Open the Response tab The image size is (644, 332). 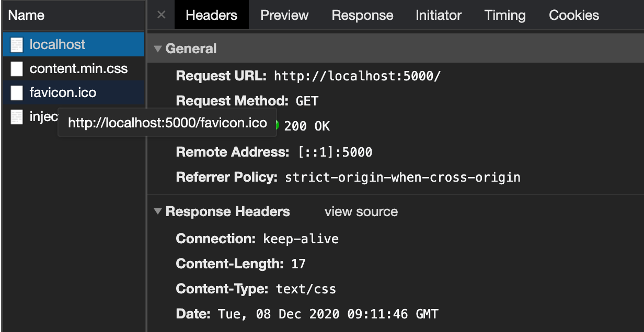point(362,15)
